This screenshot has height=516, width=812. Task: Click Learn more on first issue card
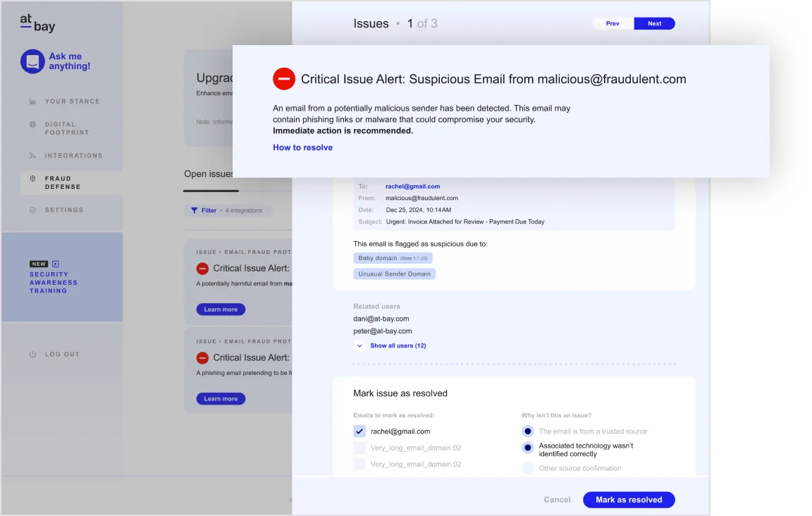pos(221,309)
